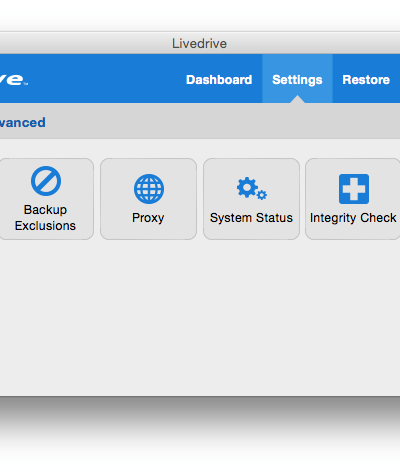Screen dimensions: 400x476
Task: Launch Integrity Check via its text label
Action: click(x=353, y=218)
